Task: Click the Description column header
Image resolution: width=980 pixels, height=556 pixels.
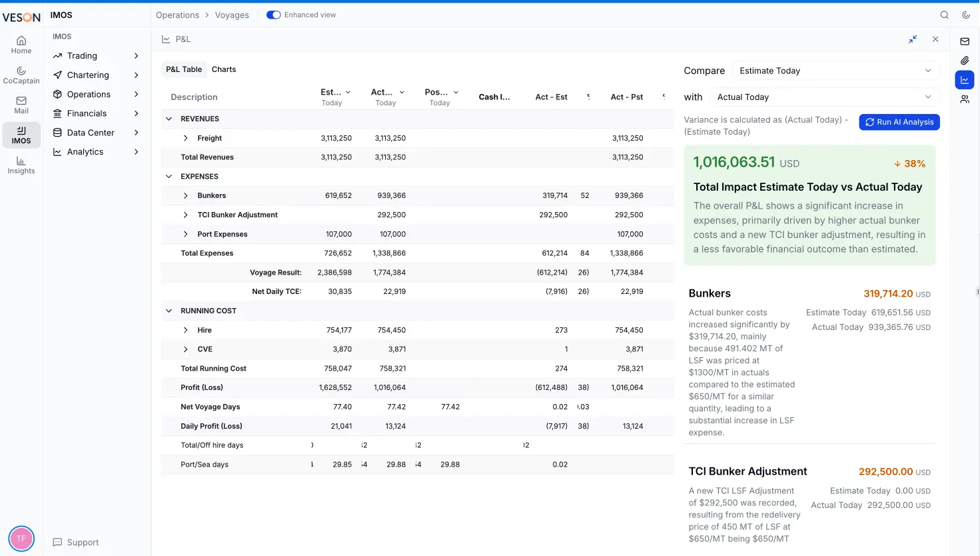Action: click(194, 97)
